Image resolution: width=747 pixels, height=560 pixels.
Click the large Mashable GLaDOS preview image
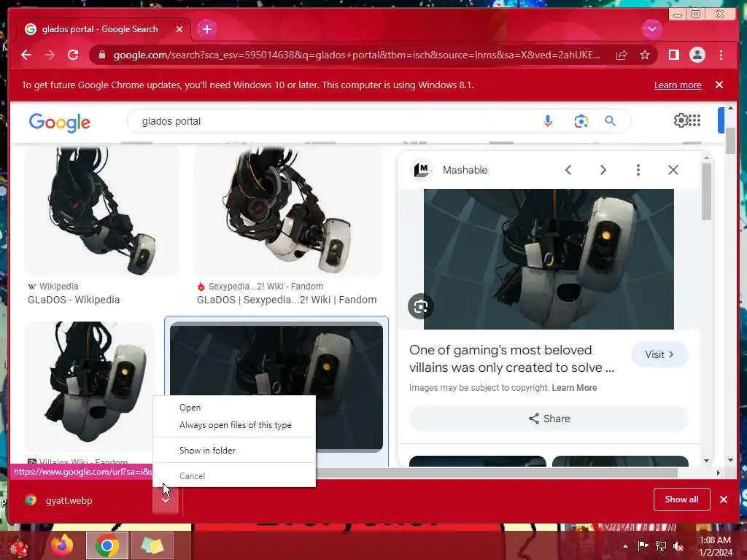coord(549,259)
